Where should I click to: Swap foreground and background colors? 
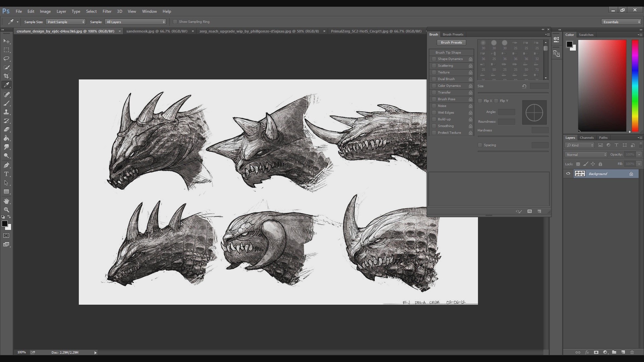tap(9, 217)
